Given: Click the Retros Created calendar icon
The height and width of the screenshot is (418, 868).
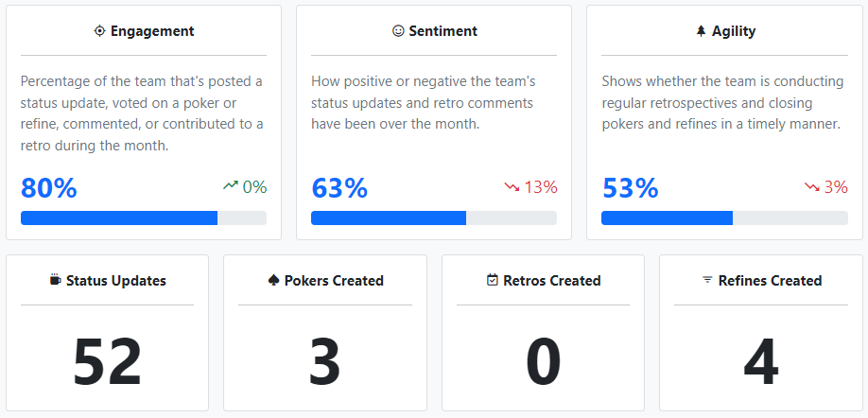Looking at the screenshot, I should pos(492,280).
